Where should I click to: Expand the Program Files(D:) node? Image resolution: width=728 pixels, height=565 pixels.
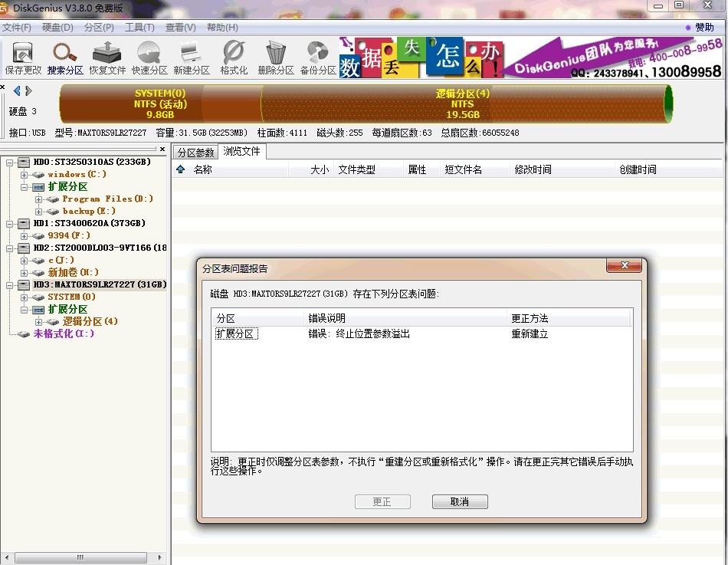point(39,200)
